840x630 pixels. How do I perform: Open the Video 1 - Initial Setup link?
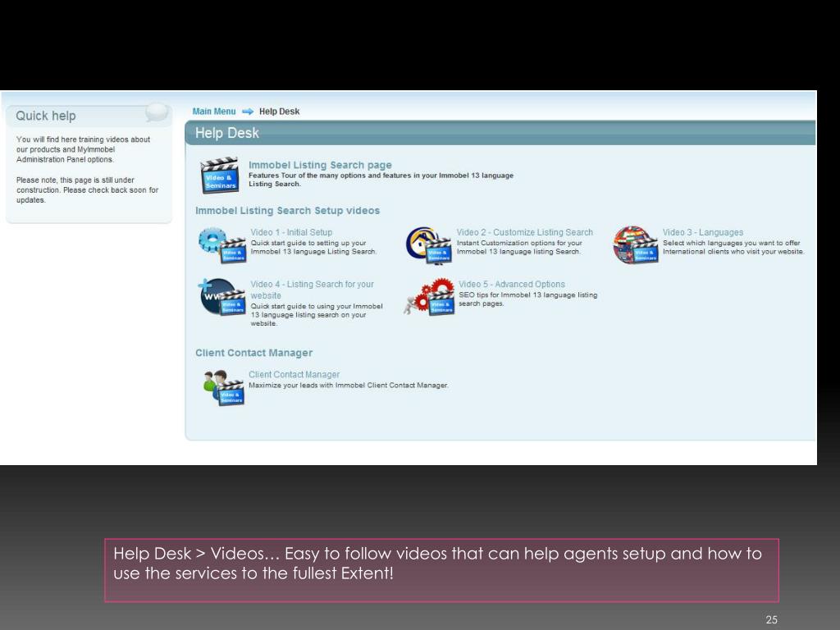coord(291,232)
